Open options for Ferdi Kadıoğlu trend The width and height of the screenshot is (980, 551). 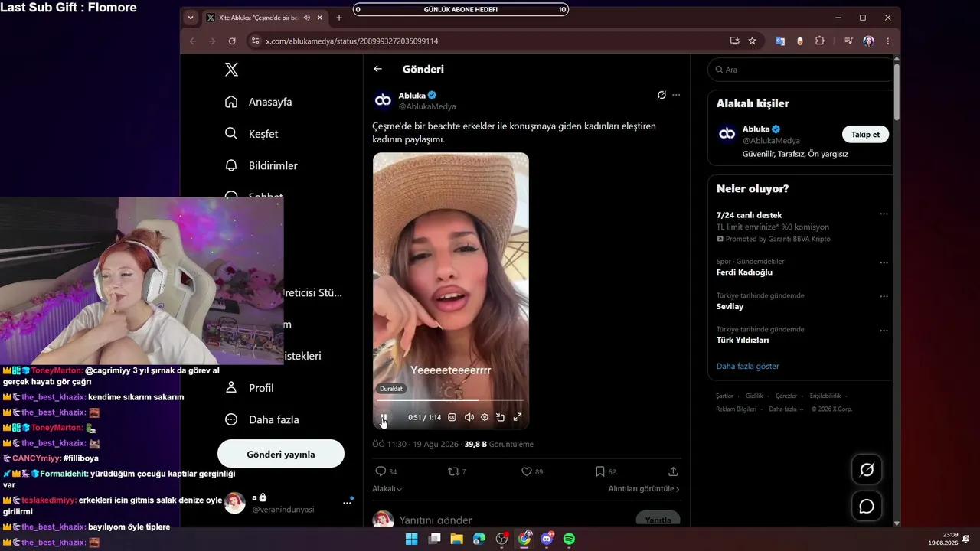click(884, 262)
